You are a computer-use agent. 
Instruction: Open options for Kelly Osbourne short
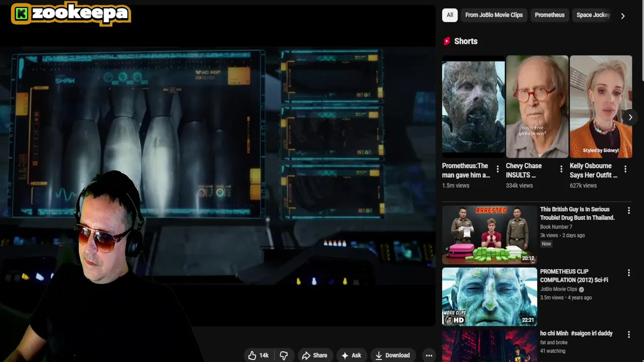pyautogui.click(x=625, y=169)
